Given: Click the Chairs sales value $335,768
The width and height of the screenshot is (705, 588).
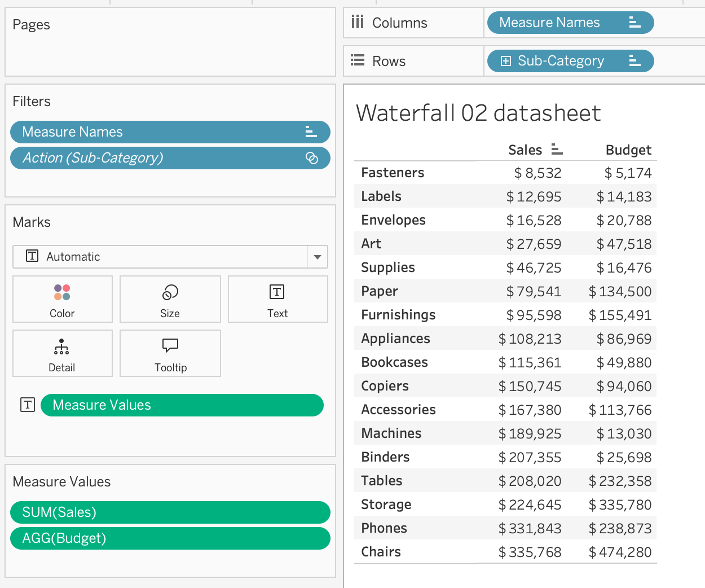Looking at the screenshot, I should coord(530,552).
